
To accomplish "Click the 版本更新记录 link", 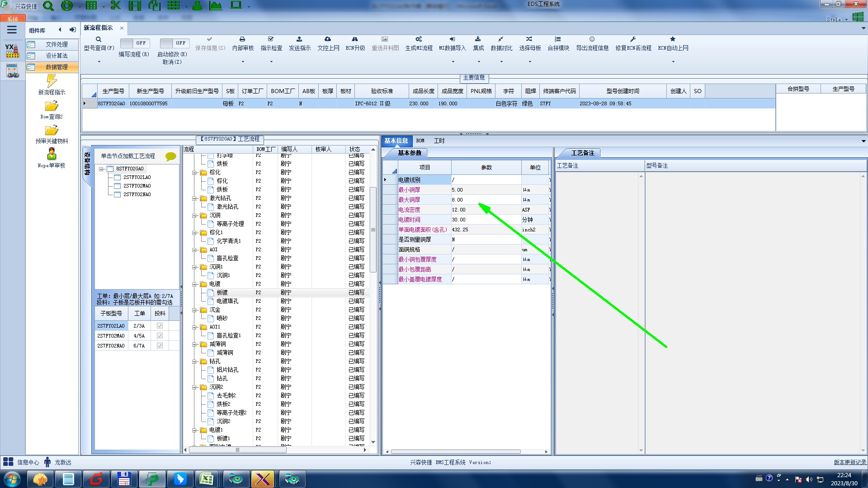I will coord(849,462).
